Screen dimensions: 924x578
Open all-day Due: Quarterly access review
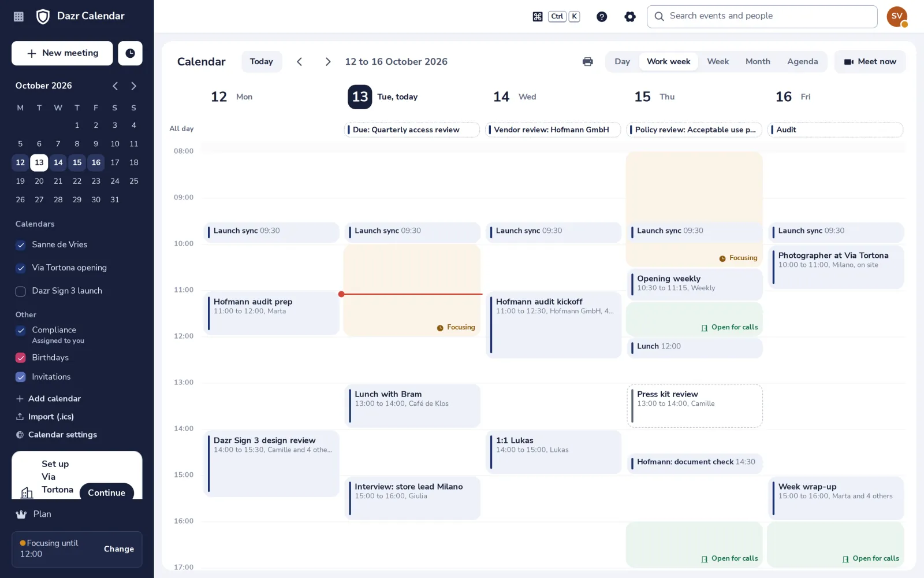click(x=412, y=130)
